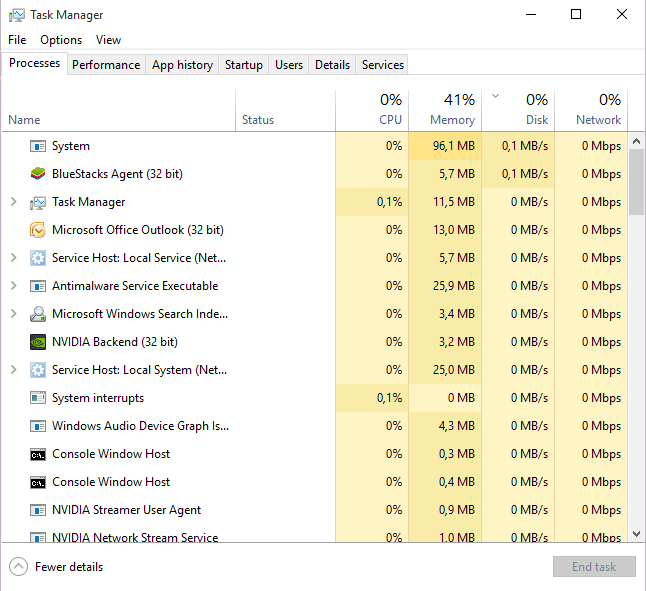Open the File menu
The image size is (646, 591).
coord(17,40)
